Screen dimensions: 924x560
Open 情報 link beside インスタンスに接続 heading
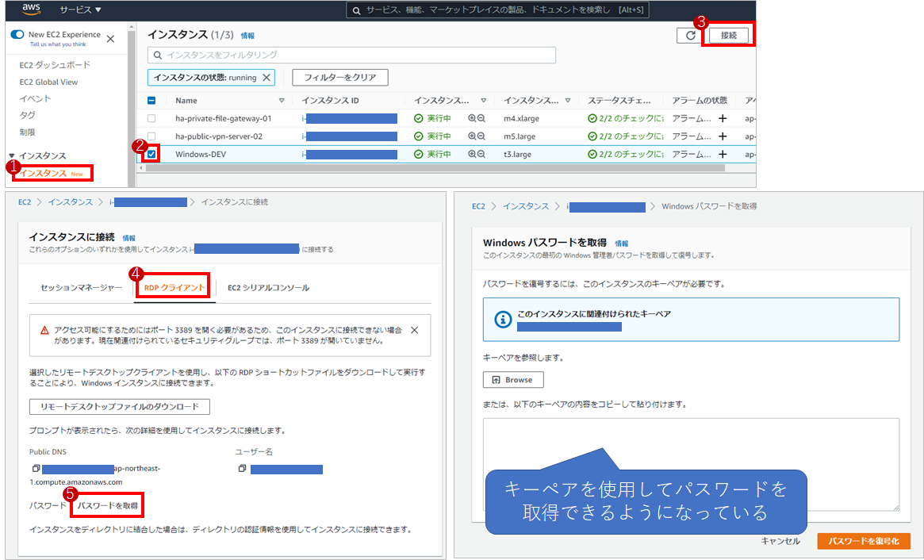click(x=129, y=238)
